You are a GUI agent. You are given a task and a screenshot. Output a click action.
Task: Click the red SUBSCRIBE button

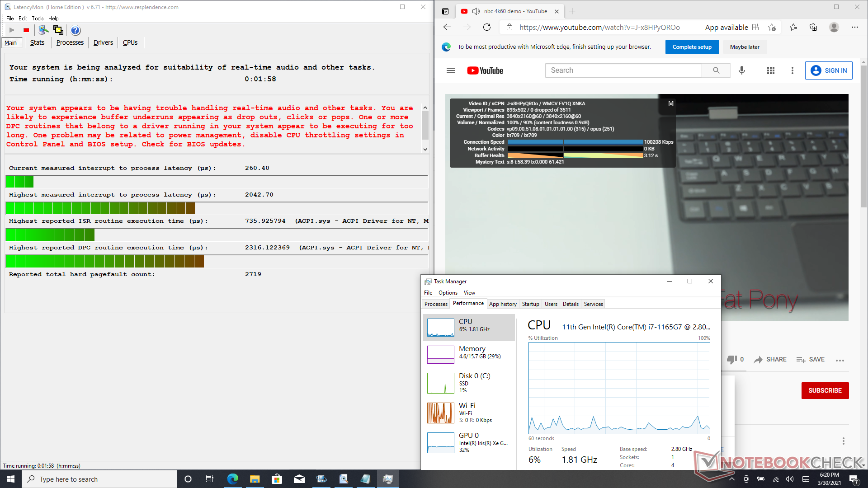click(825, 390)
